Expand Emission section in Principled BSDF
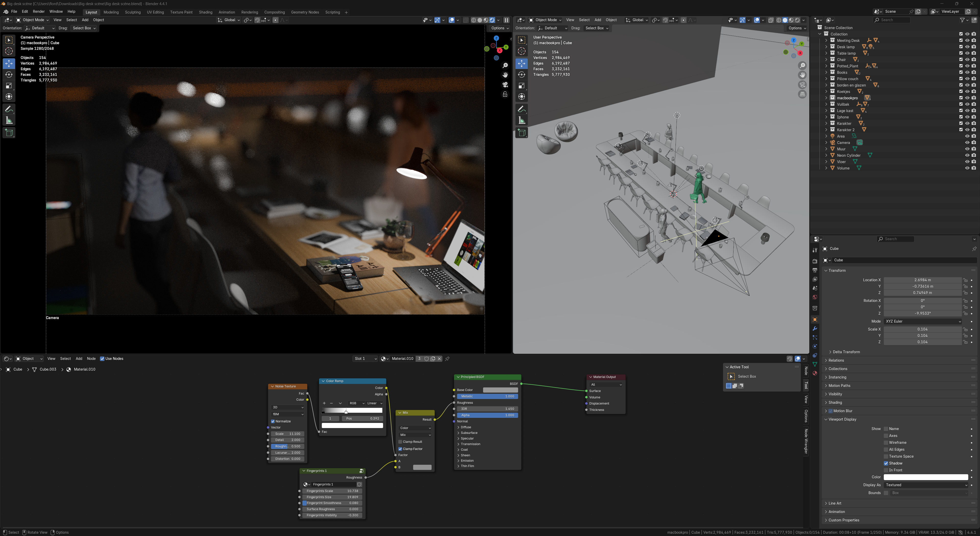The image size is (980, 536). (467, 461)
